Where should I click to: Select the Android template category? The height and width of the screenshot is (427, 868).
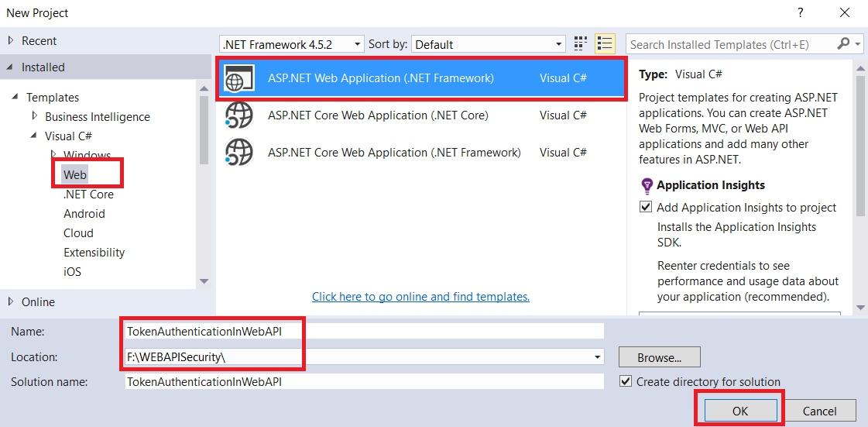click(84, 214)
